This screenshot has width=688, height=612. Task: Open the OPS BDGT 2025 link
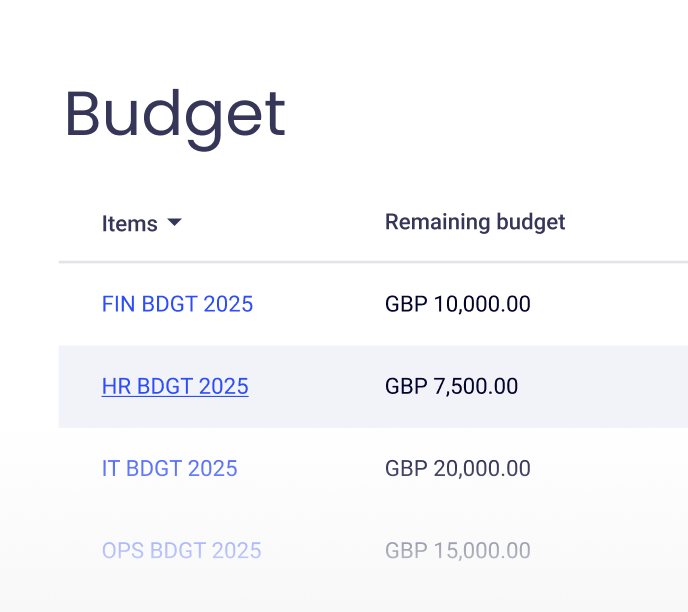(181, 550)
